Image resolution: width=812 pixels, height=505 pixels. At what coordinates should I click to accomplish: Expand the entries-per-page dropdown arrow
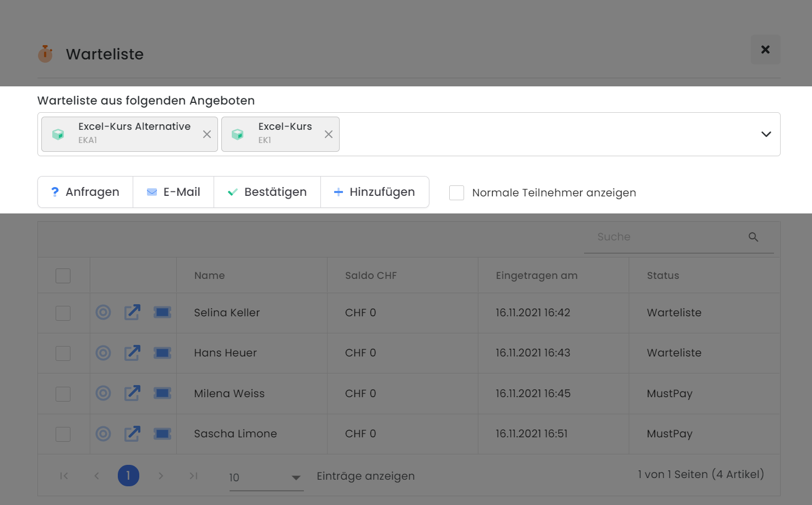296,477
